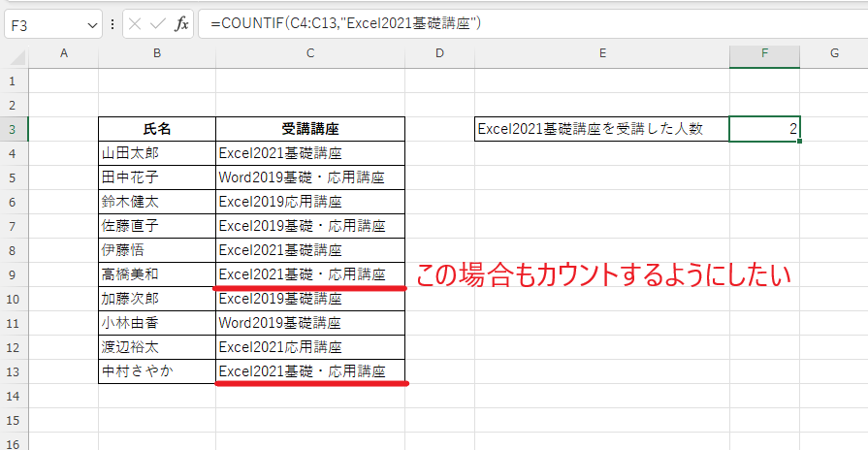Select row 14 header
Image resolution: width=868 pixels, height=450 pixels.
coord(14,397)
